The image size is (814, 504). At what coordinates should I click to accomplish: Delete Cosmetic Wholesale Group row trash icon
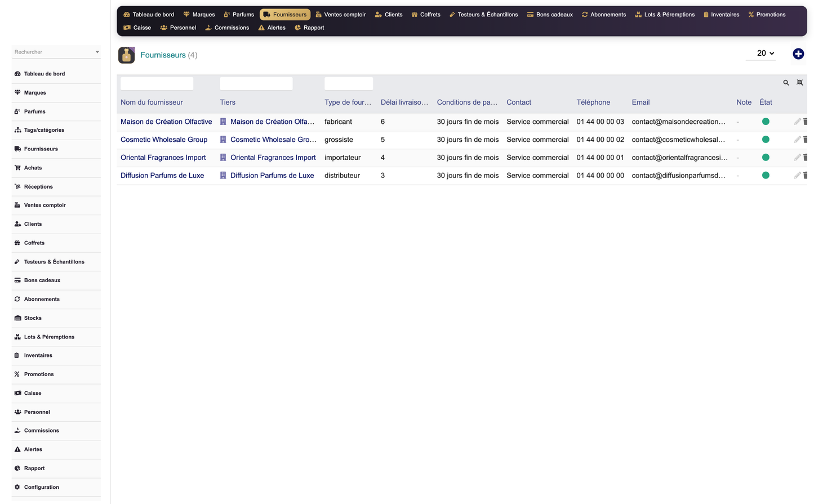pos(806,140)
